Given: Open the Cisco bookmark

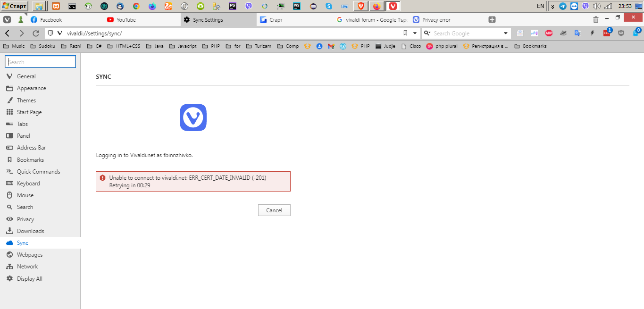Looking at the screenshot, I should [411, 46].
